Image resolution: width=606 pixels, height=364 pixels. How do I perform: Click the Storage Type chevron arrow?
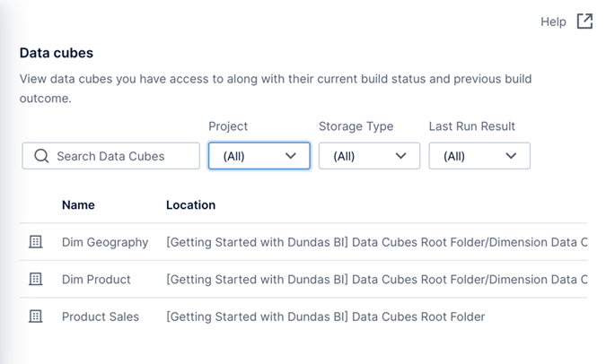pos(400,156)
